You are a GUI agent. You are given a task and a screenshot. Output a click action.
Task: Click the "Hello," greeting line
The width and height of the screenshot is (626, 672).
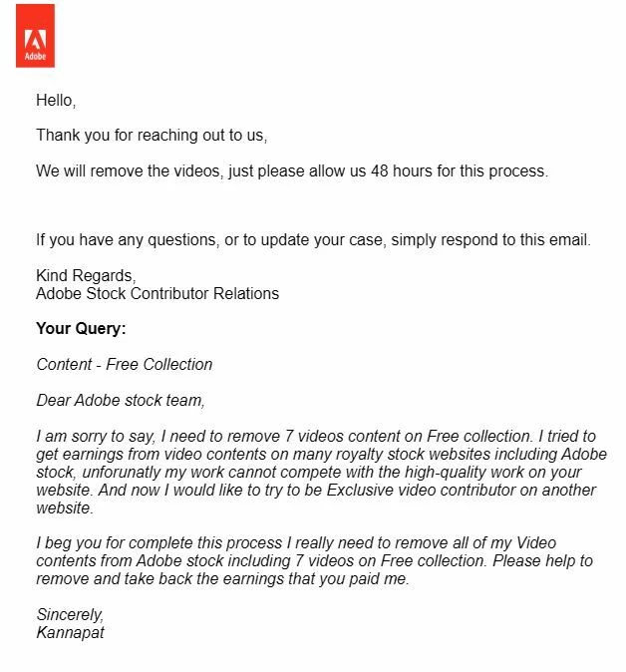coord(56,101)
